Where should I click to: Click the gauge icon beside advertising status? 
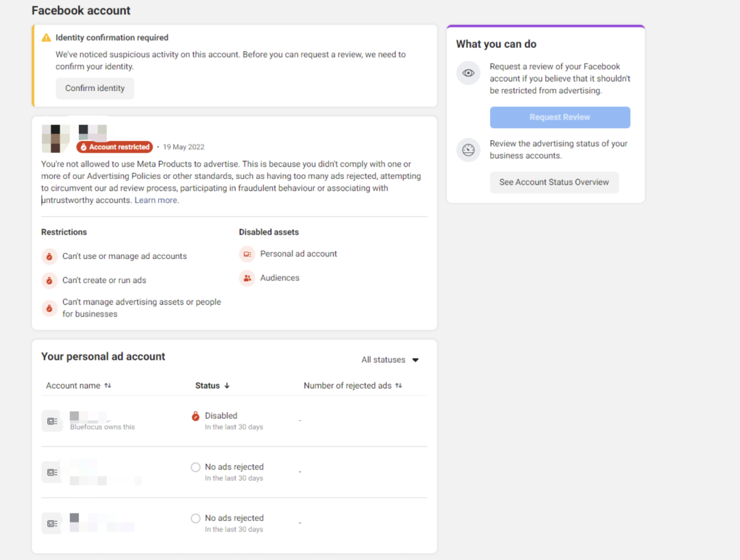468,150
